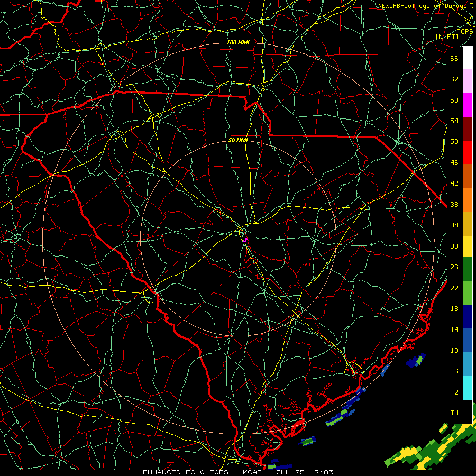Click the dark green legend swatch
This screenshot has height=476, width=476.
(x=467, y=270)
